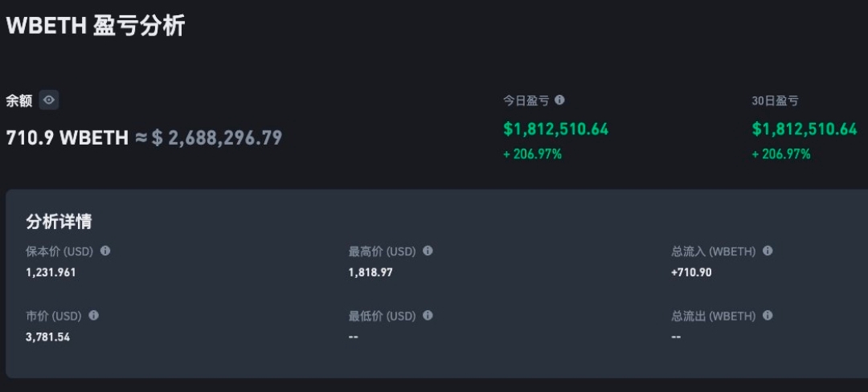Click the 3,781.54 market price value
The image size is (868, 392).
click(47, 337)
